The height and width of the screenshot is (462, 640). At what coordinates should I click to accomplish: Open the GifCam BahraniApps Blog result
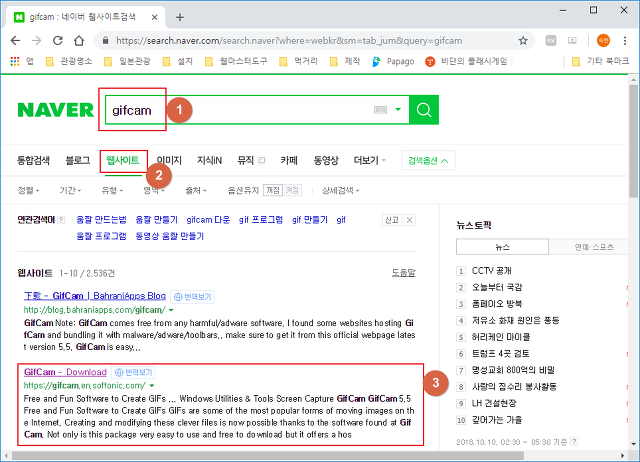pos(95,295)
